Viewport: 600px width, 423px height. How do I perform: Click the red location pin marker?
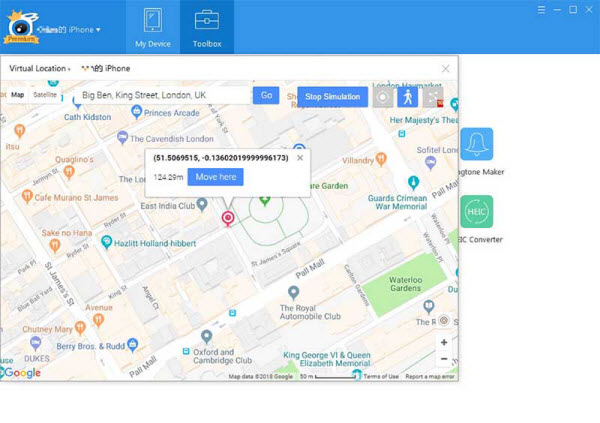[x=228, y=218]
